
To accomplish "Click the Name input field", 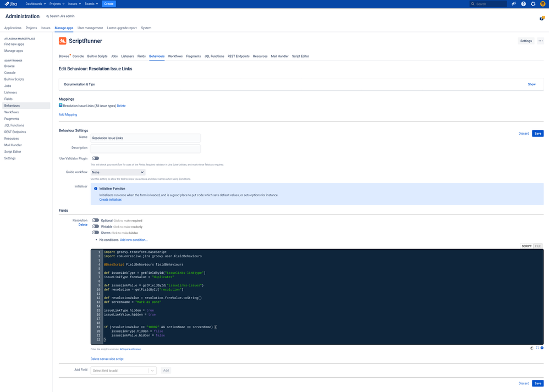I will pos(145,137).
